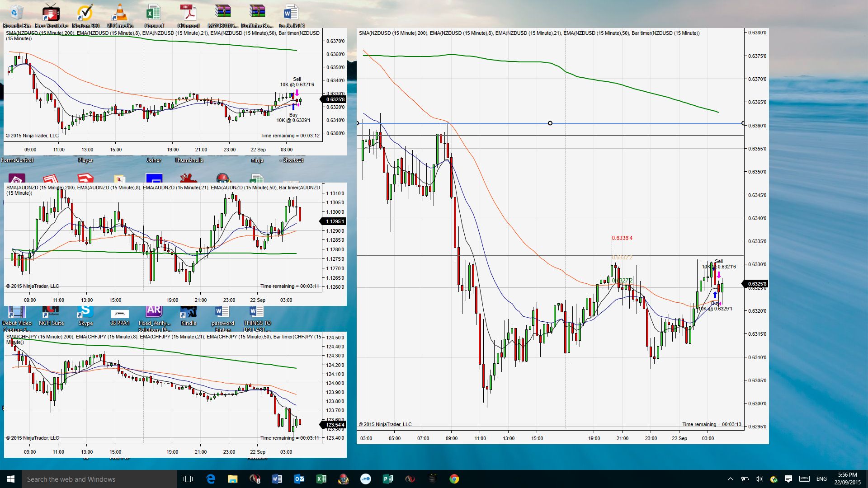The image size is (868, 488).
Task: Click the volume speaker tray icon
Action: [x=759, y=479]
